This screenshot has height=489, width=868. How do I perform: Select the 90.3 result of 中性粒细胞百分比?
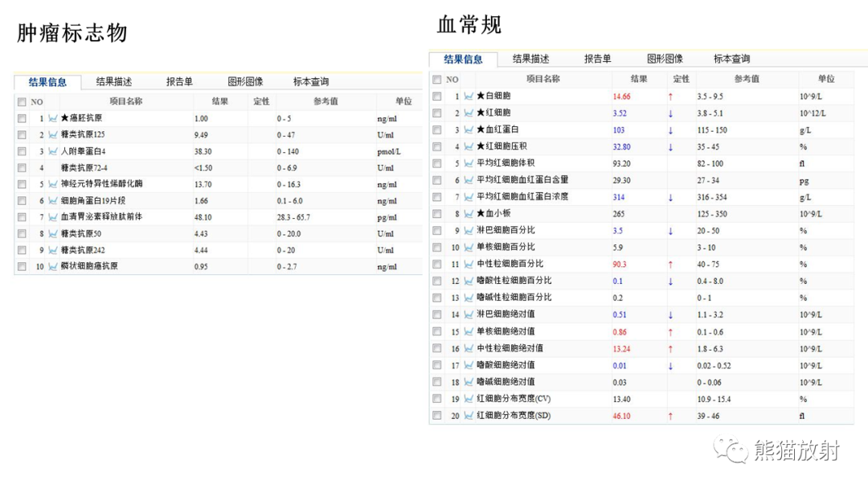(620, 264)
